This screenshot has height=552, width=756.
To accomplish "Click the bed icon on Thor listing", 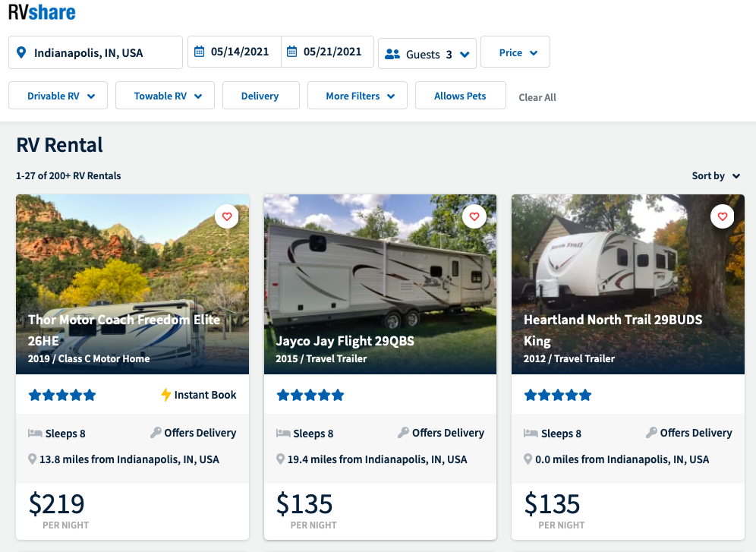I will tap(35, 433).
